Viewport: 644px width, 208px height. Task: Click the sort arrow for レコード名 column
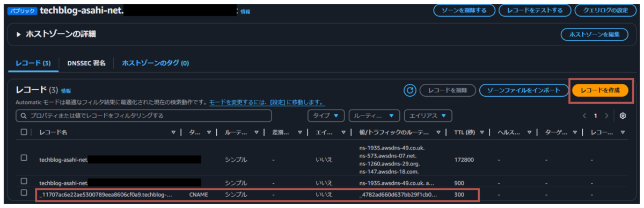(x=173, y=132)
